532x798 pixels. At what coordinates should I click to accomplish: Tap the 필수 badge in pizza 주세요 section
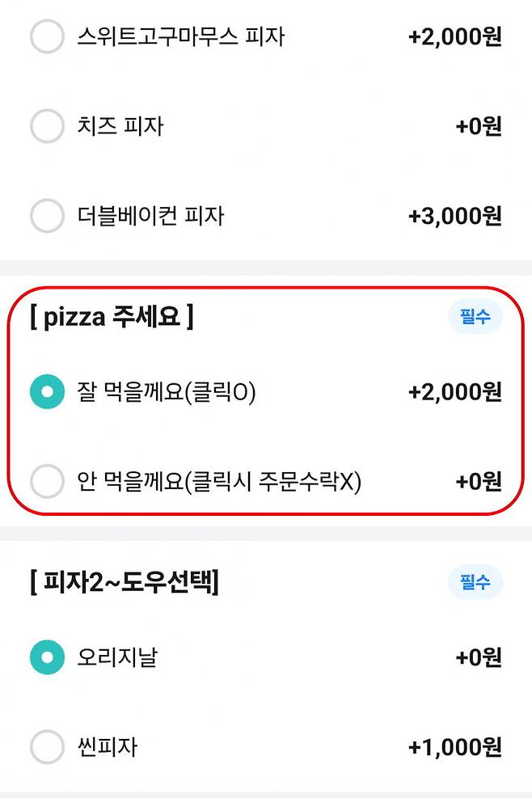click(475, 317)
